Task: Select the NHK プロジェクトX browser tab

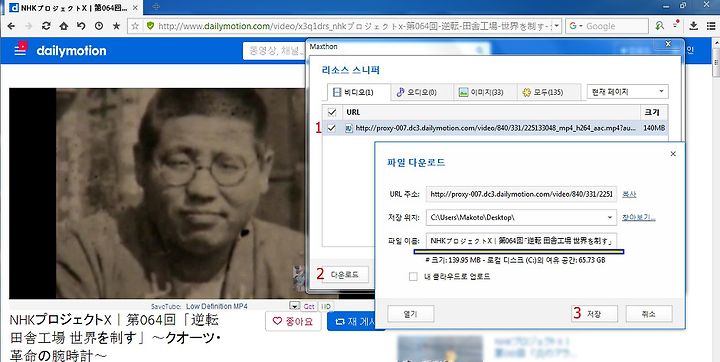Action: [74, 7]
